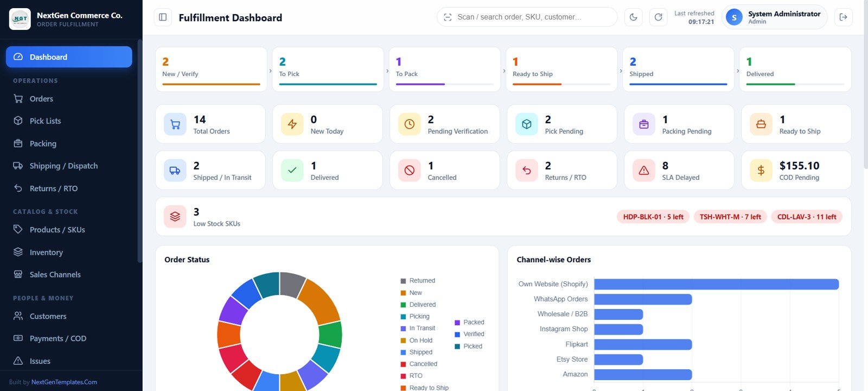Click the Ready to Ship package icon
Viewport: 868px width, 391px height.
pyautogui.click(x=761, y=124)
